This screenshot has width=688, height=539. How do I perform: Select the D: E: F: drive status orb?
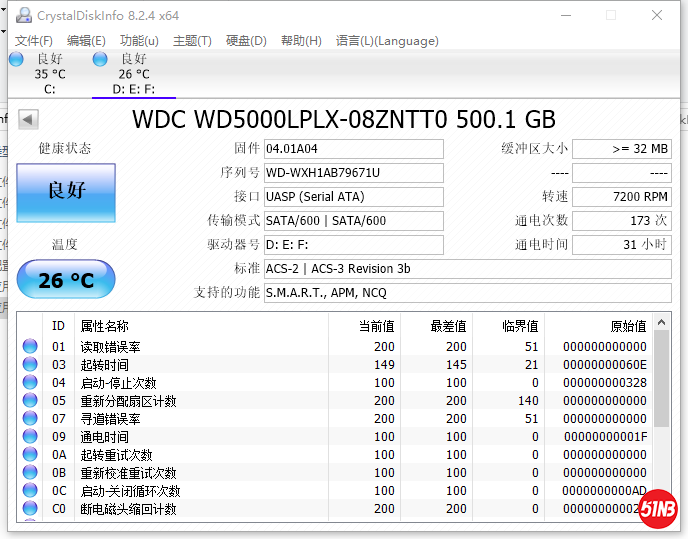tap(100, 59)
